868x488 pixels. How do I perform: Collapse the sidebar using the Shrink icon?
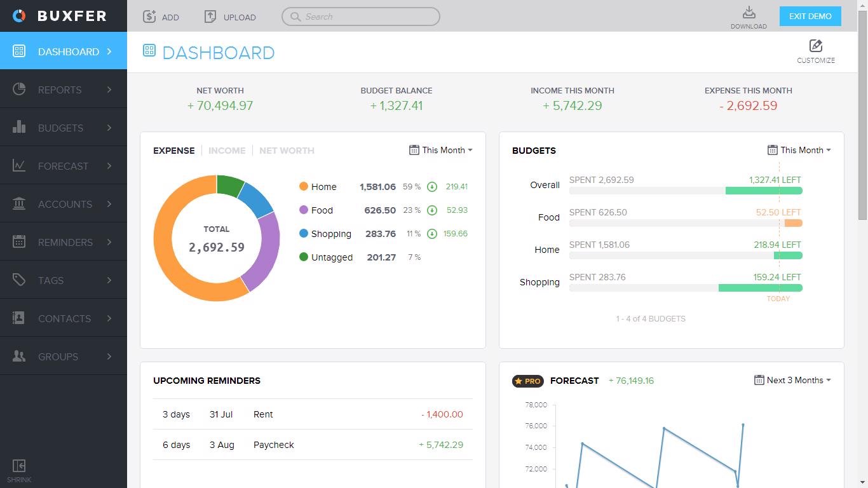tap(18, 467)
